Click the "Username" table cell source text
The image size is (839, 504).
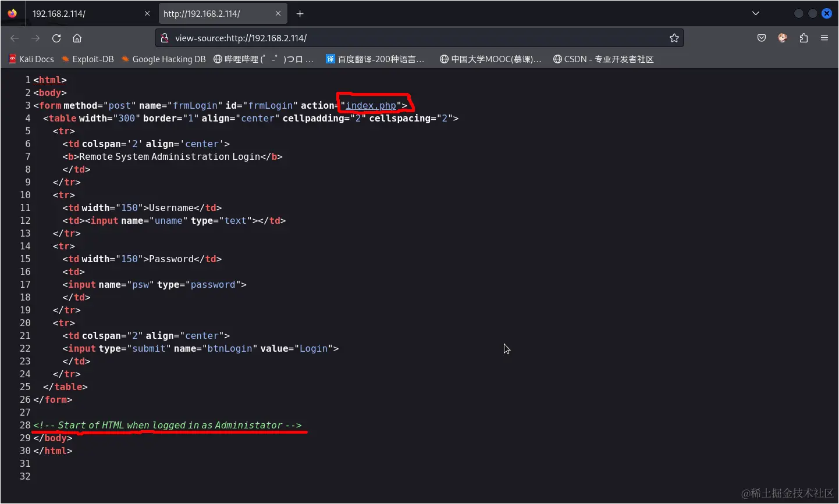171,208
